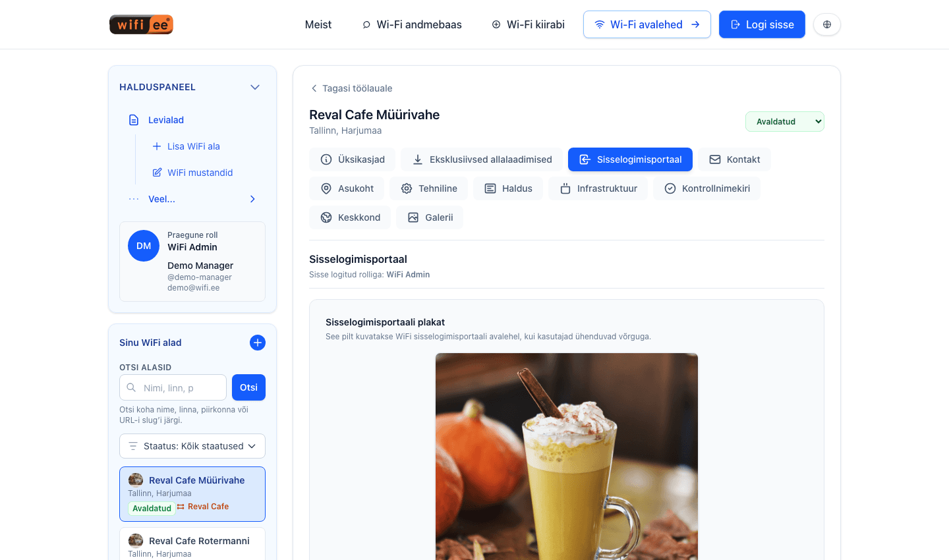949x560 pixels.
Task: Open the Staatus: Kõik staatused filter
Action: tap(192, 446)
